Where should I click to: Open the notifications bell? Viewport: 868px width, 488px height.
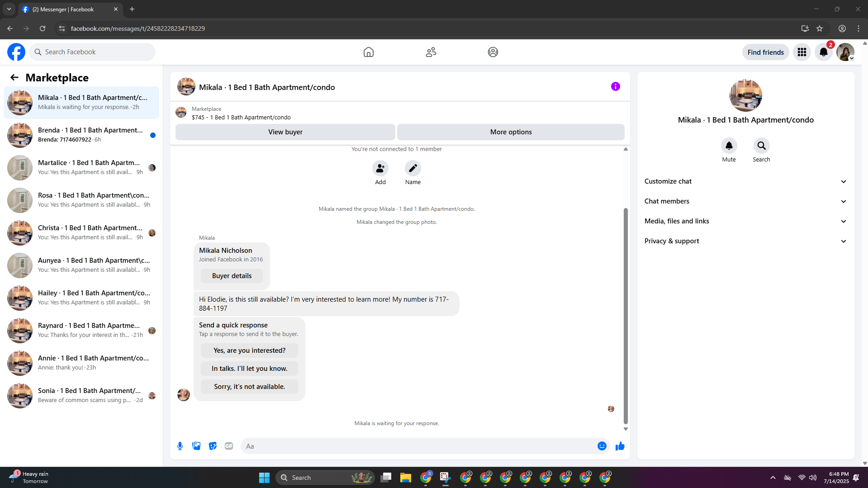point(824,52)
